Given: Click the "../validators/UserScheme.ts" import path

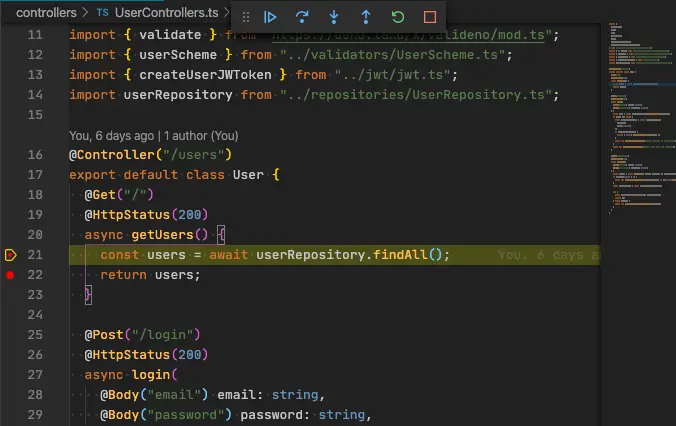Looking at the screenshot, I should [x=392, y=55].
